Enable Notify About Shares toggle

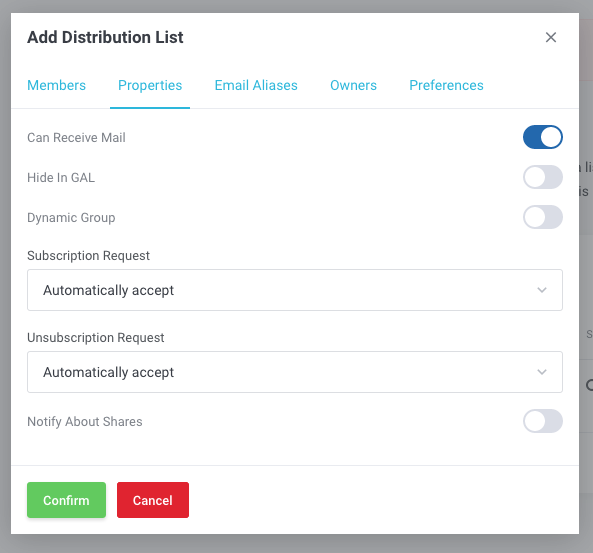pyautogui.click(x=543, y=421)
